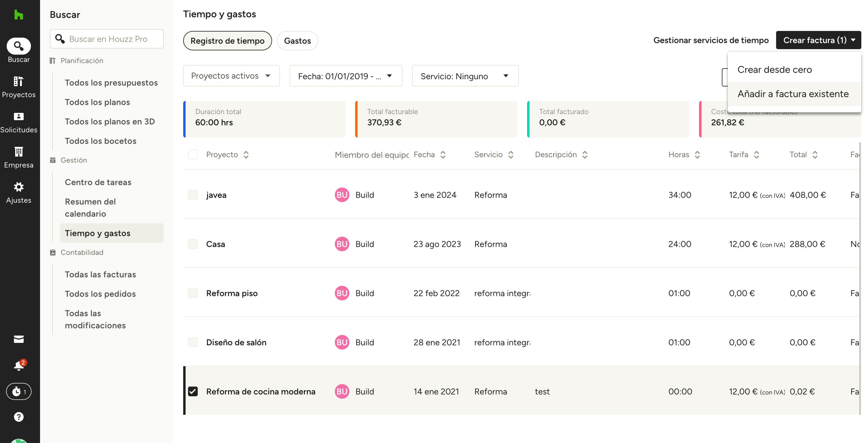The image size is (868, 443).
Task: Check the javea row checkbox
Action: click(x=193, y=195)
